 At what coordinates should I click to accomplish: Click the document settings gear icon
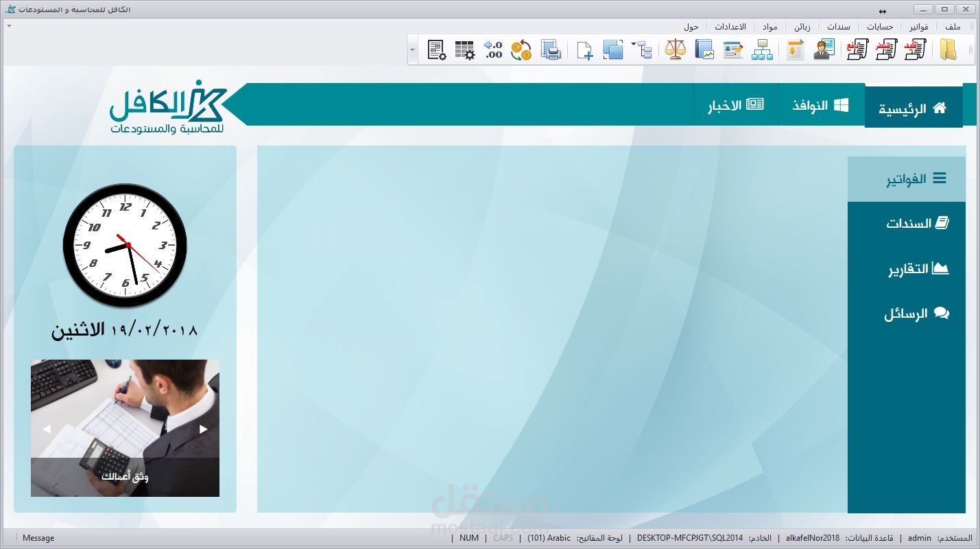[437, 49]
